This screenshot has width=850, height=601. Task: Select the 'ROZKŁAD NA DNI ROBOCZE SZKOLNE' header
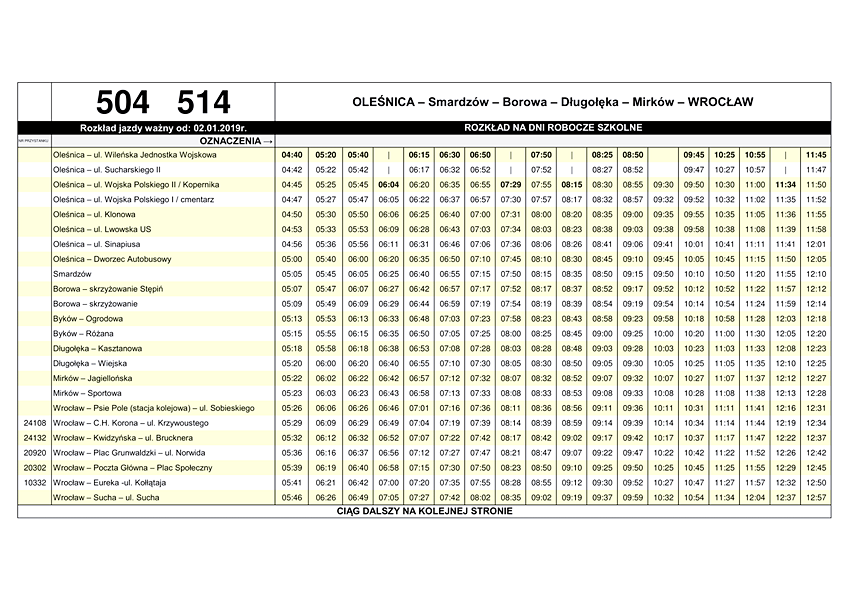click(x=552, y=129)
